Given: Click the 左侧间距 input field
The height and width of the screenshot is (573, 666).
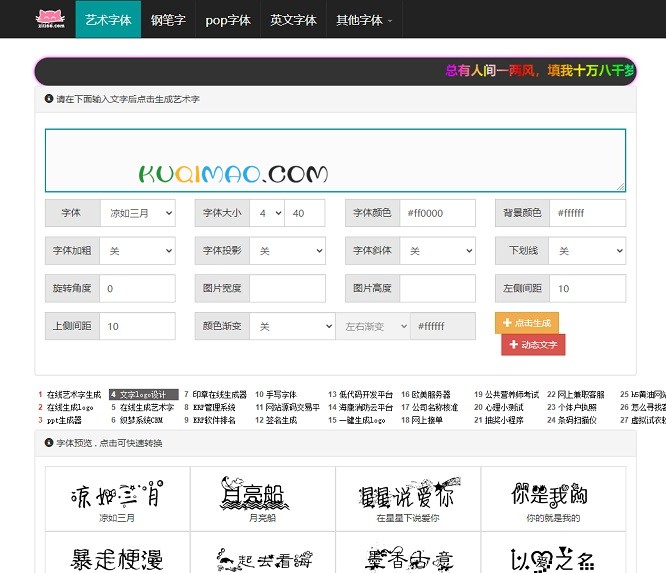Looking at the screenshot, I should click(587, 288).
